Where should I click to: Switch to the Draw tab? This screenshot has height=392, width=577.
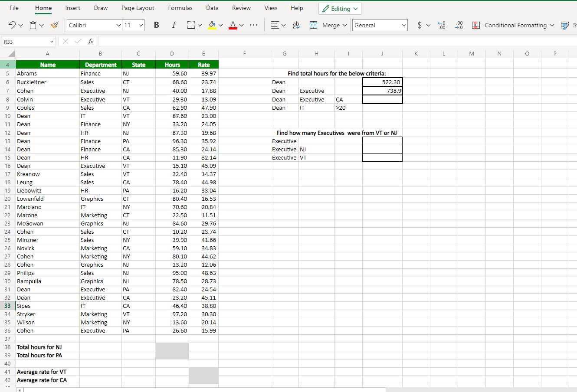[x=101, y=8]
